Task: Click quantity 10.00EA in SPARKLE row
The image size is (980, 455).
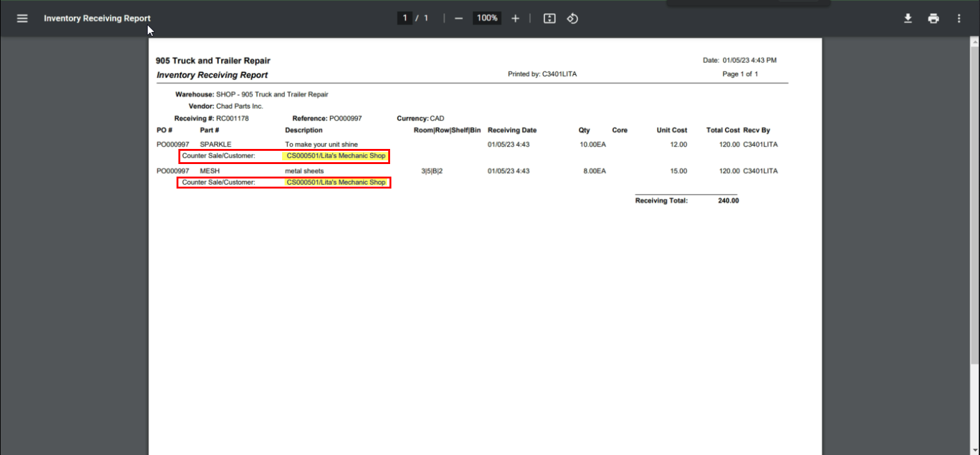Action: (x=593, y=145)
